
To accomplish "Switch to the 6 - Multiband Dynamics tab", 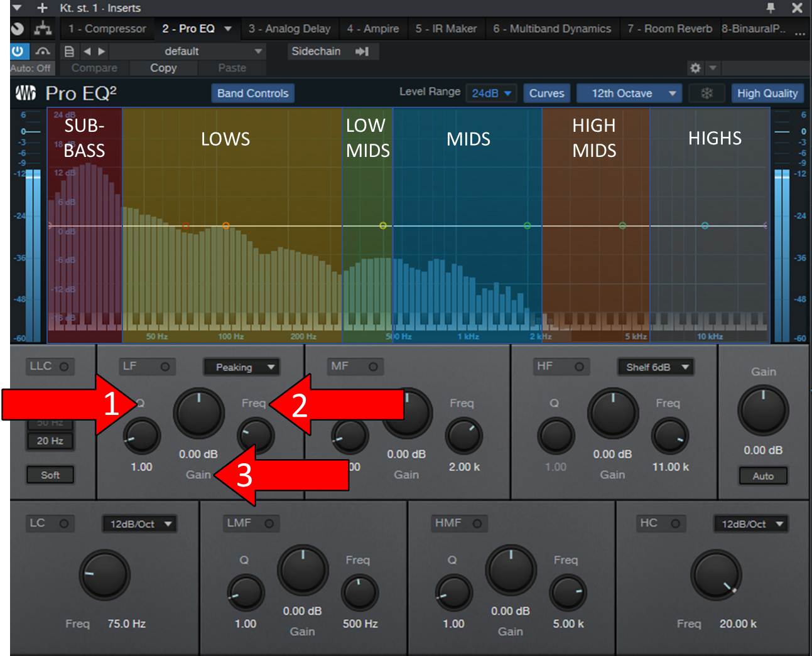I will (552, 29).
